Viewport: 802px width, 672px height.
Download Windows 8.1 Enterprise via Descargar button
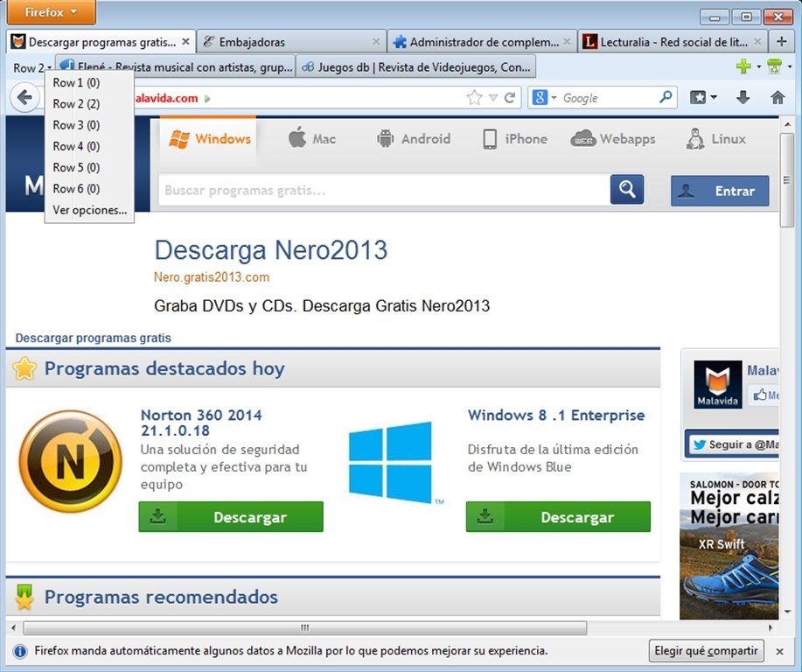(558, 517)
